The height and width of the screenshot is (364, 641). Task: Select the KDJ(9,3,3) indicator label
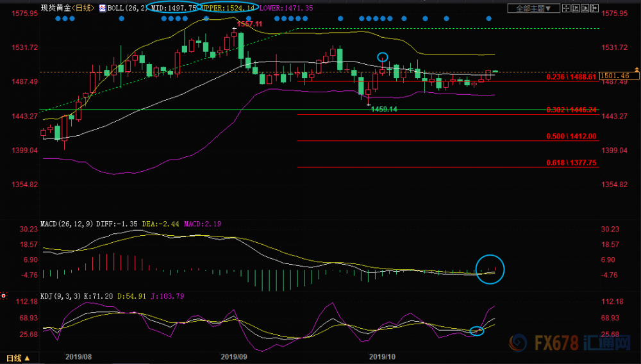coord(60,296)
